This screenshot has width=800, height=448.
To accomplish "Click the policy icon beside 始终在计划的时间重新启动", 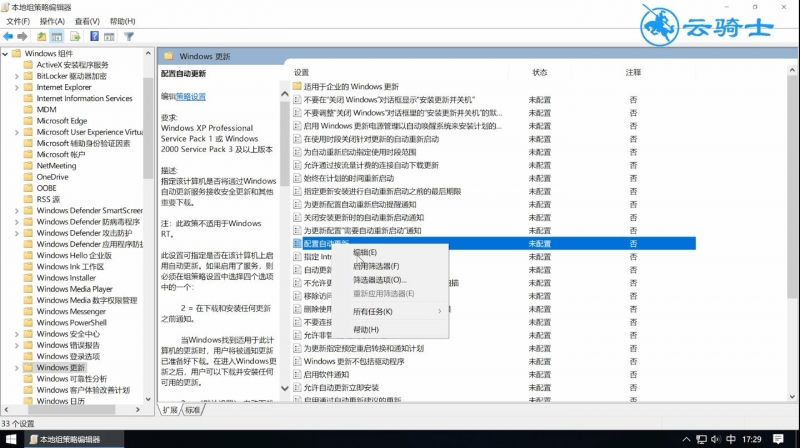I will tap(297, 178).
